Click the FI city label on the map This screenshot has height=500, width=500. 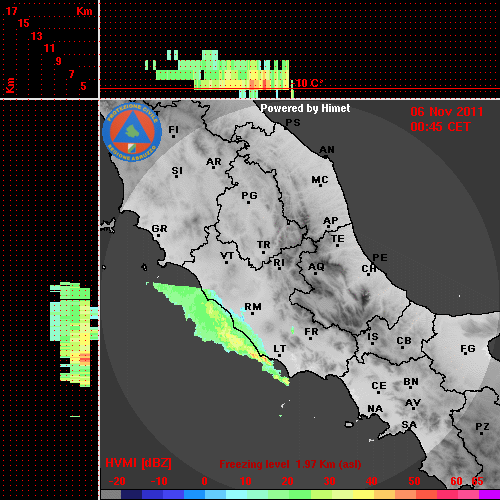point(173,130)
